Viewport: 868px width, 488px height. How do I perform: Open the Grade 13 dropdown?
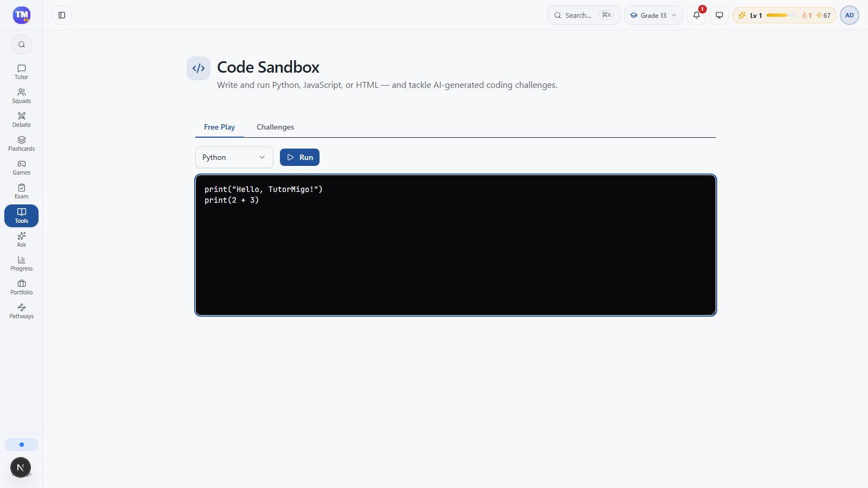pyautogui.click(x=653, y=15)
